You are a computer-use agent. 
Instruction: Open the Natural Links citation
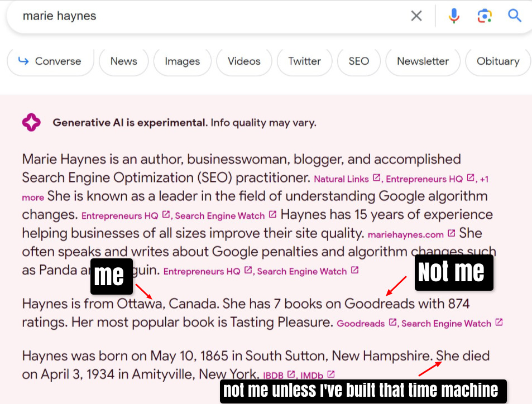click(x=341, y=179)
